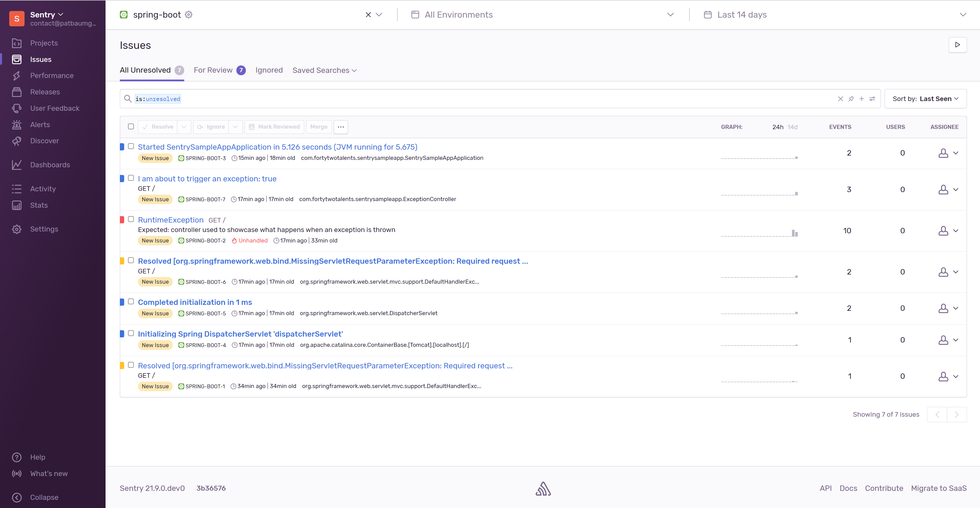Click the Collapse sidebar icon
This screenshot has height=508, width=980.
pyautogui.click(x=17, y=497)
